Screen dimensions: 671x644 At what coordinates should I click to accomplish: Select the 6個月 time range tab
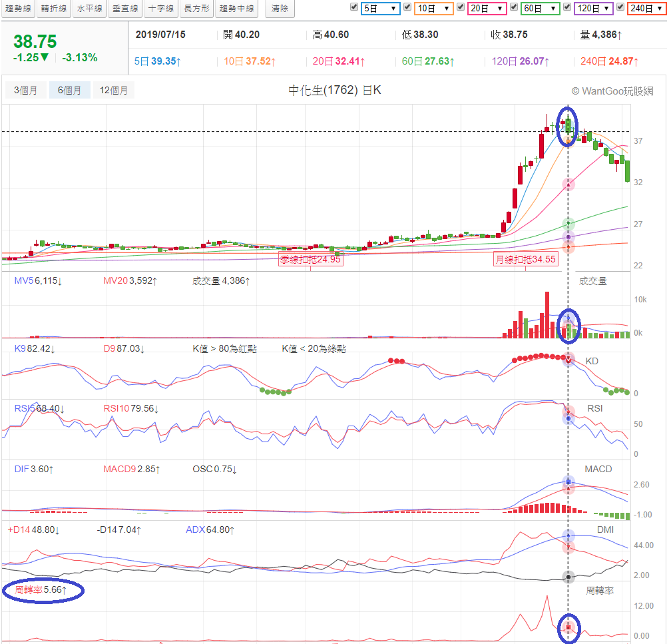[x=69, y=90]
